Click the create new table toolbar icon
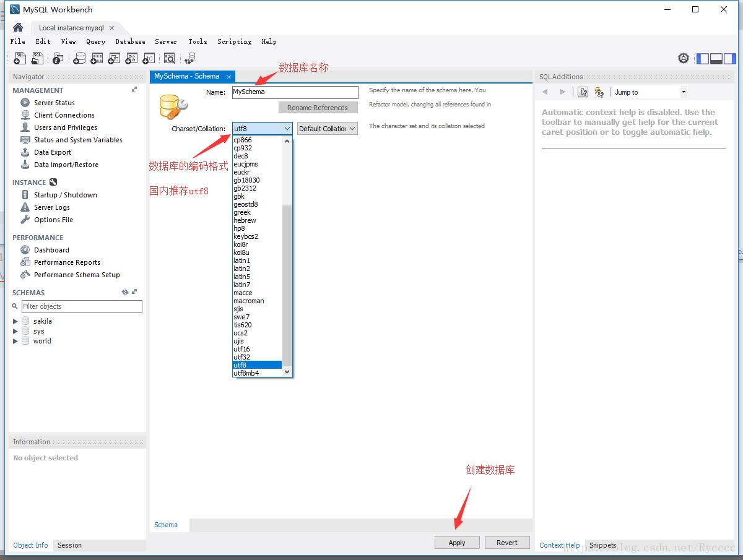 click(97, 58)
